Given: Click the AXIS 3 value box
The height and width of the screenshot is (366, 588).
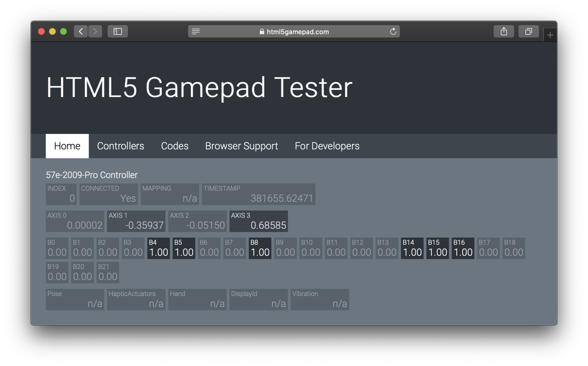Looking at the screenshot, I should 259,221.
